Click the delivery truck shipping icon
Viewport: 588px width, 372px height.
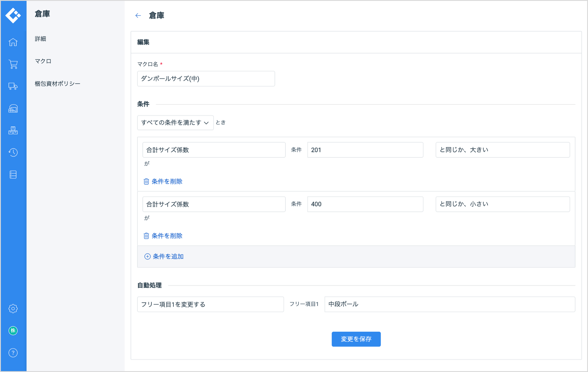[13, 86]
